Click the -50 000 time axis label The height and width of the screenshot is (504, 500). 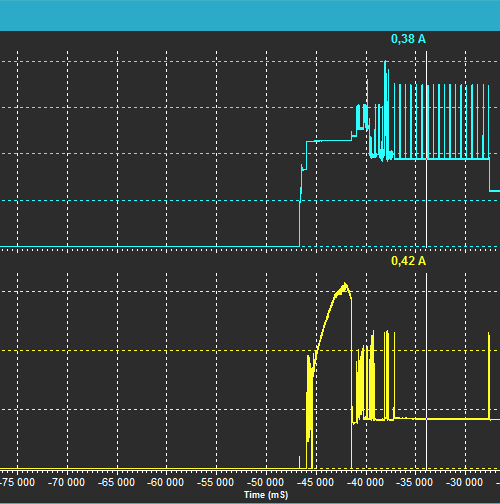(266, 482)
